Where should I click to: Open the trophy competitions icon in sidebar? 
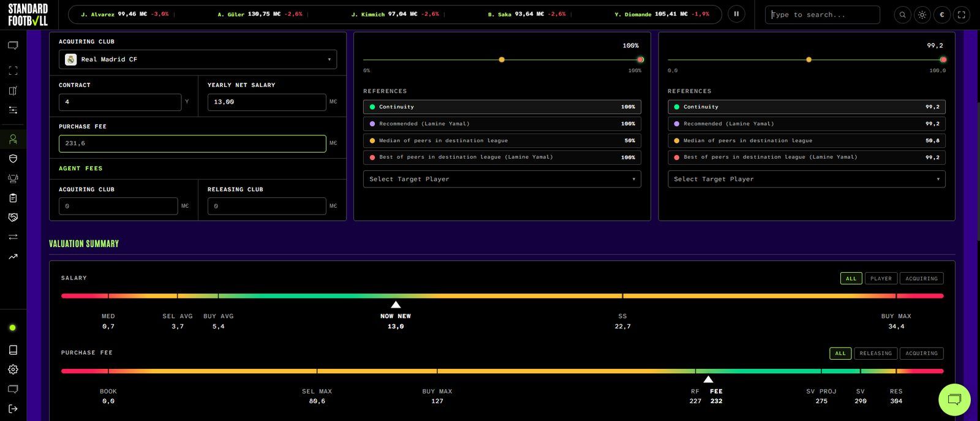click(13, 178)
